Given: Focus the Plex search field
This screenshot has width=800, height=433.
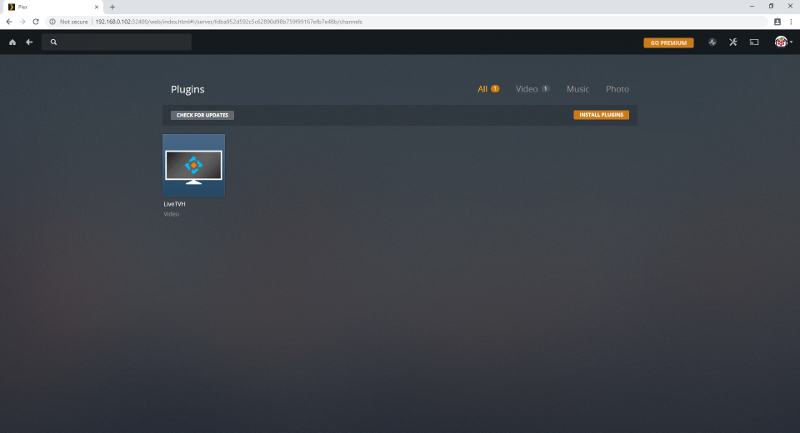Looking at the screenshot, I should pos(117,42).
